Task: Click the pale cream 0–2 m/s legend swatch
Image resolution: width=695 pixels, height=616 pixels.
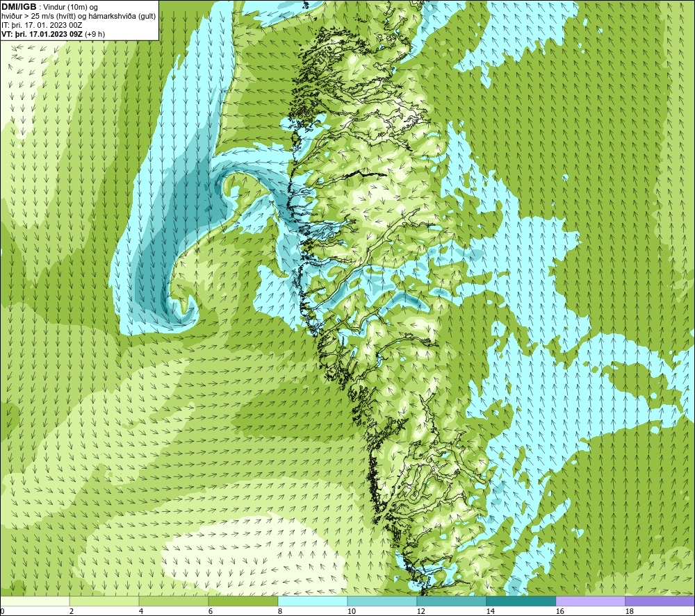Action: coord(35,601)
